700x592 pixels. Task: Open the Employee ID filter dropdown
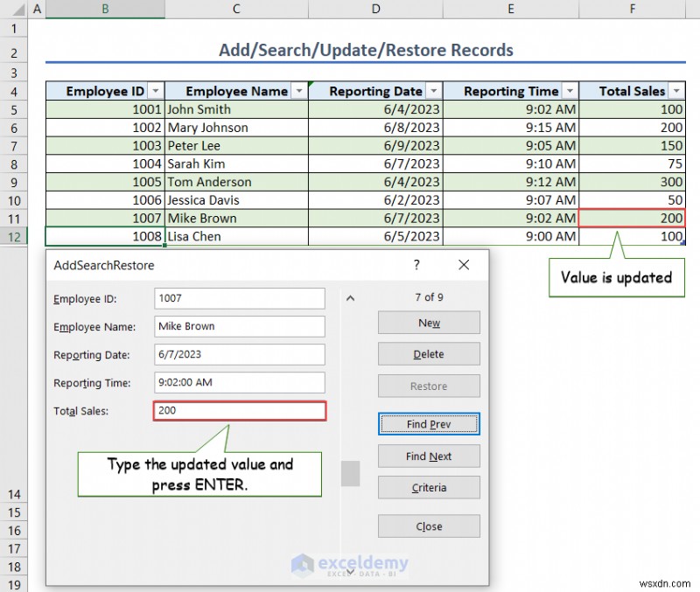point(155,91)
